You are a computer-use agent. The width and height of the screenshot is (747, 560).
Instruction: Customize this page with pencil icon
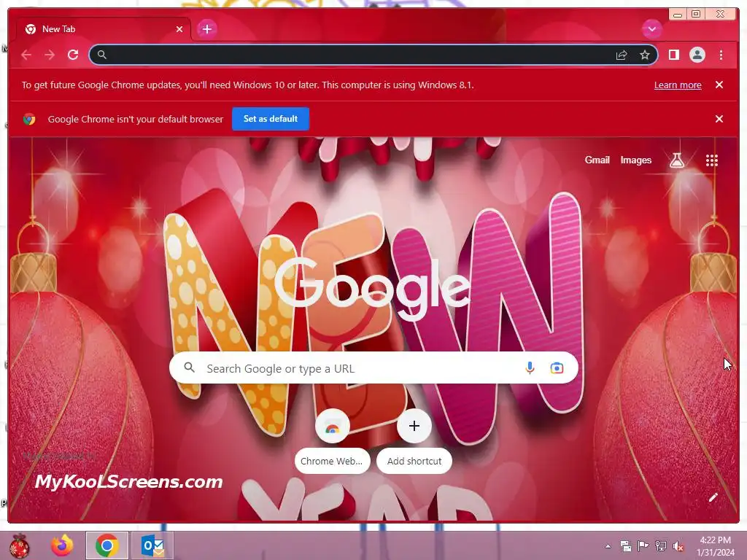[713, 497]
